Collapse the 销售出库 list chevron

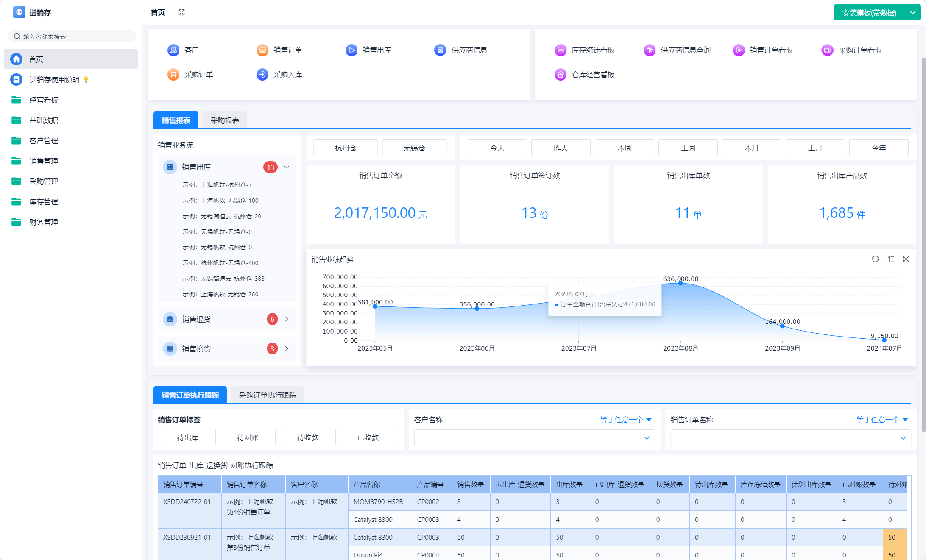click(x=287, y=167)
